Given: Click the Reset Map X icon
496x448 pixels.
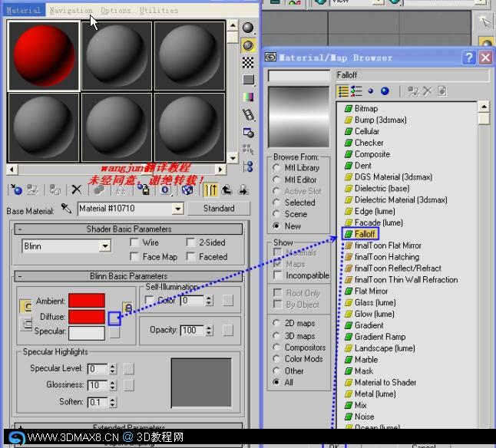Looking at the screenshot, I should point(76,189).
